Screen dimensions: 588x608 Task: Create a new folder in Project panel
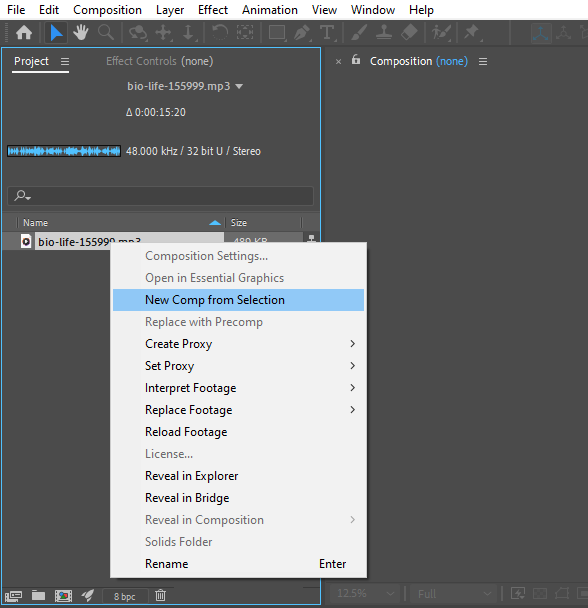click(x=38, y=595)
